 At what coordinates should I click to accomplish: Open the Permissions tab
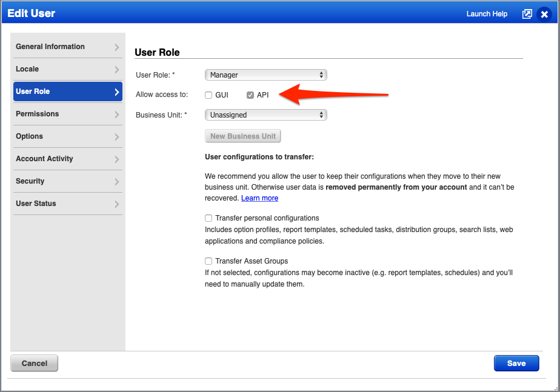pos(68,114)
